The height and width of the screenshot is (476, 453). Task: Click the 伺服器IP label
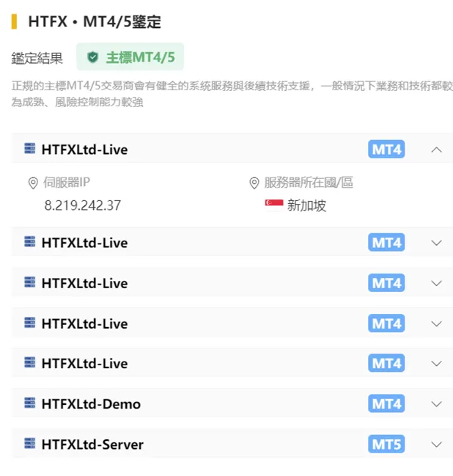click(x=67, y=183)
